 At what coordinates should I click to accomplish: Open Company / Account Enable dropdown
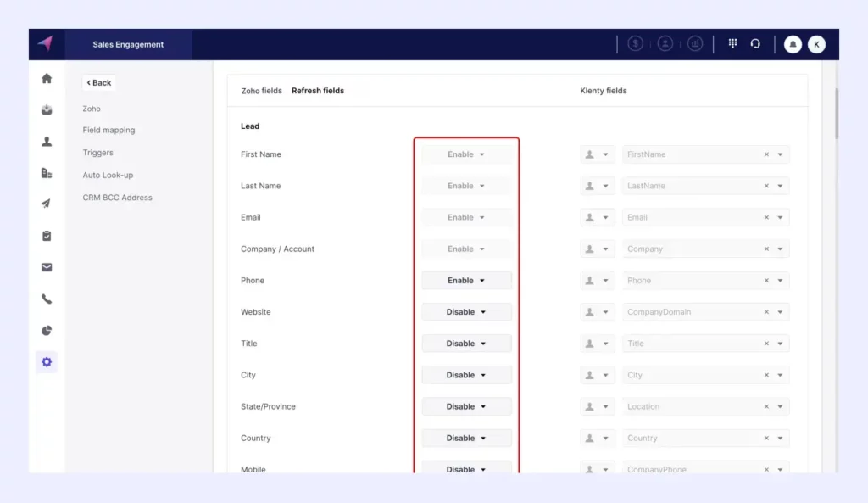tap(466, 249)
